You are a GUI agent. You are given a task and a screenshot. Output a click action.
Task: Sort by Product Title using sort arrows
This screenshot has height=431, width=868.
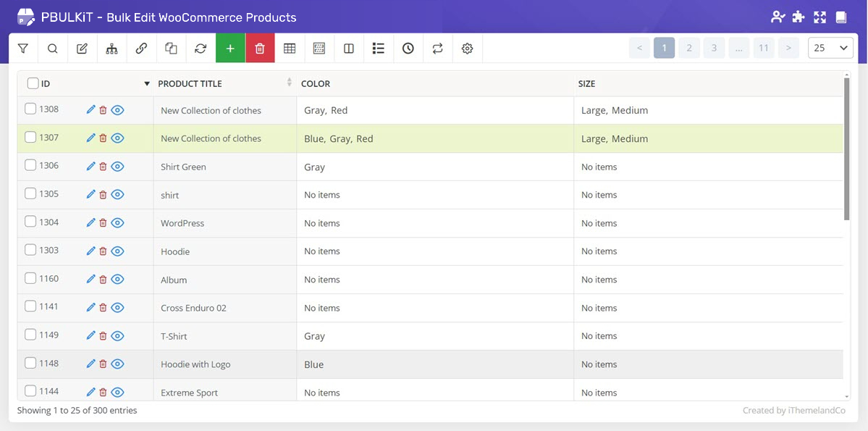290,83
